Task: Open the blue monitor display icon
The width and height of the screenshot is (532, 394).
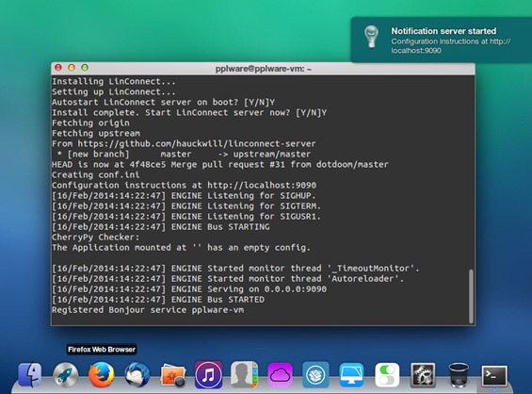Action: click(351, 375)
